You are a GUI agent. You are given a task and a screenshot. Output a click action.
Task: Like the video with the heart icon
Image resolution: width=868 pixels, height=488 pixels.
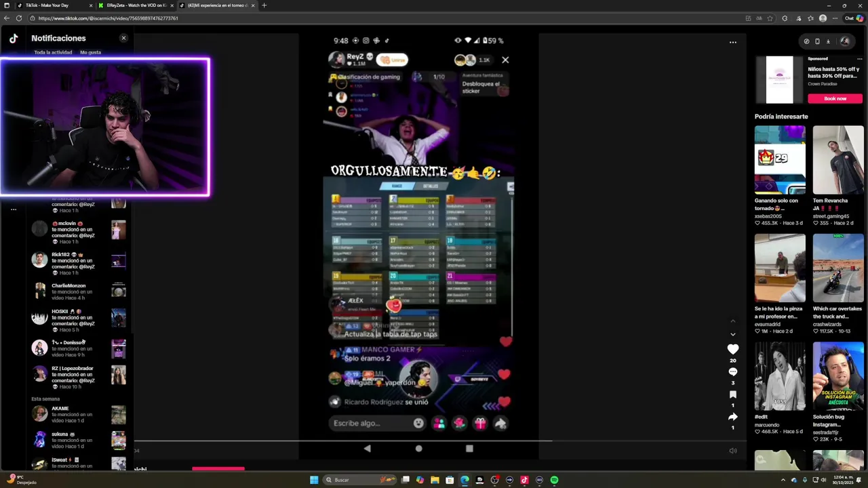pyautogui.click(x=732, y=349)
